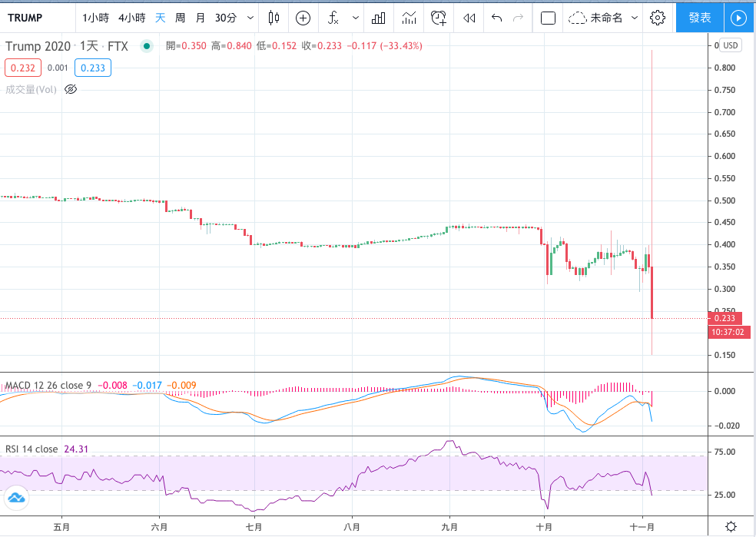The width and height of the screenshot is (756, 537).
Task: Select the 天 daily timeframe
Action: point(160,18)
